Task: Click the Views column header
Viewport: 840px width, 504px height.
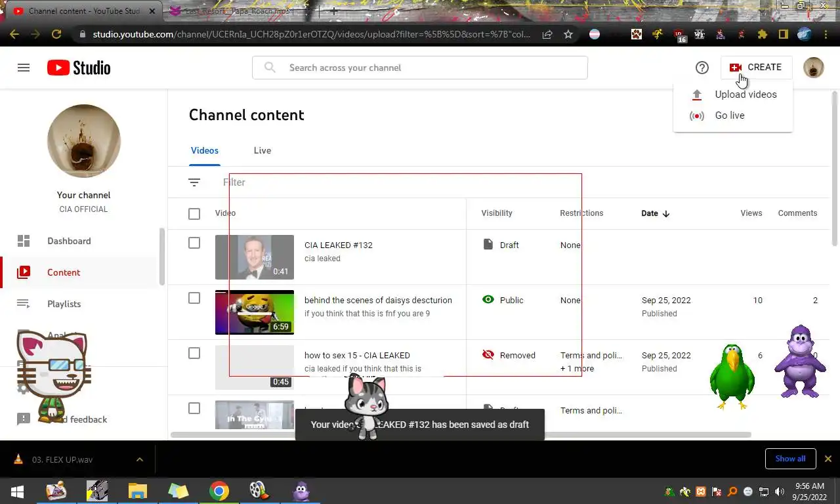Action: pyautogui.click(x=751, y=213)
